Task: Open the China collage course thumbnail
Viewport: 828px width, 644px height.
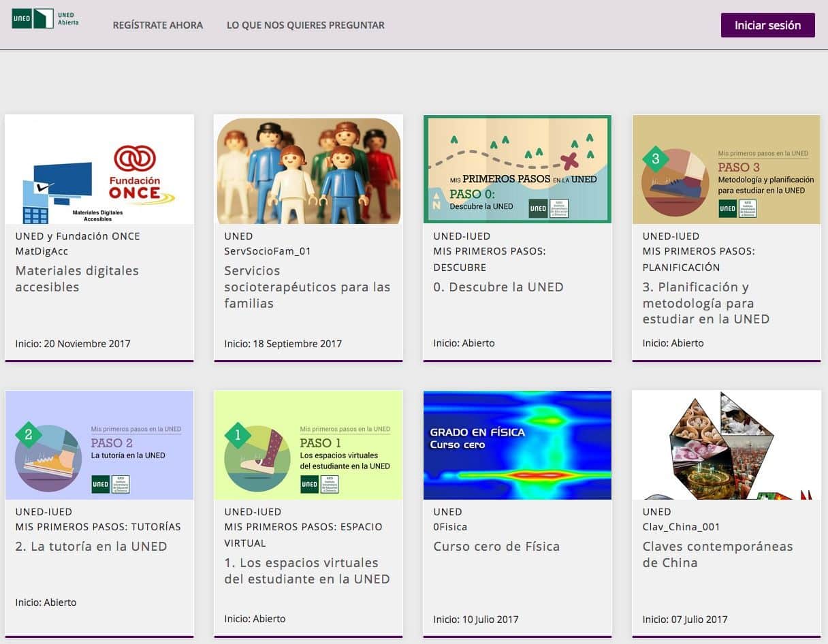Action: (x=727, y=445)
